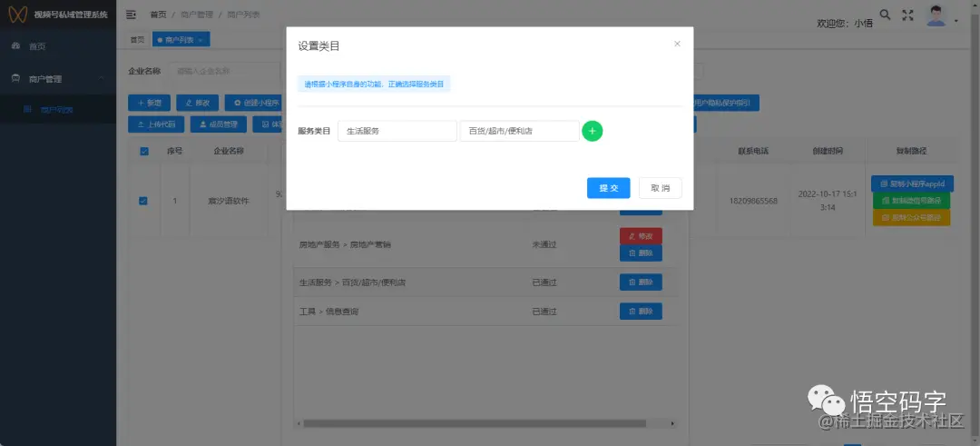
Task: Open 首页 in the left sidebar
Action: coord(58,46)
